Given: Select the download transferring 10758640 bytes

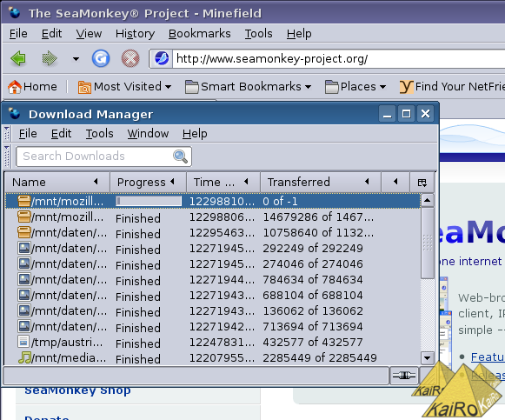Looking at the screenshot, I should click(x=213, y=232).
